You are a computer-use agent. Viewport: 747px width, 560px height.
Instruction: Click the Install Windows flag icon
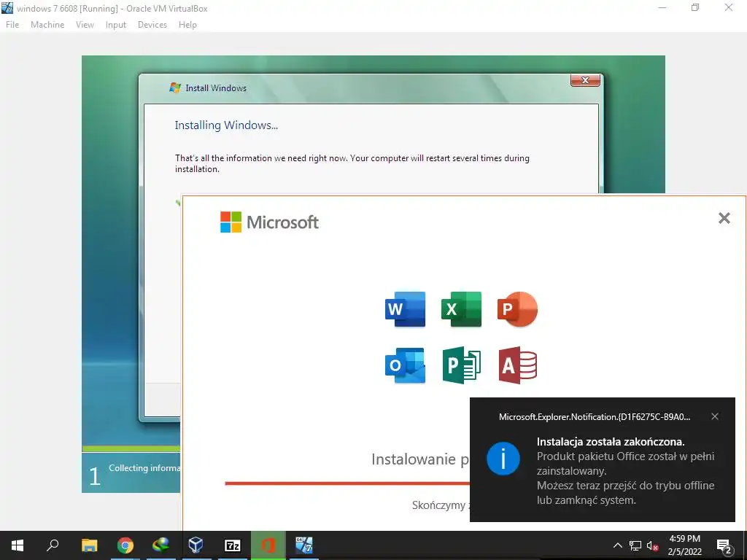(175, 87)
